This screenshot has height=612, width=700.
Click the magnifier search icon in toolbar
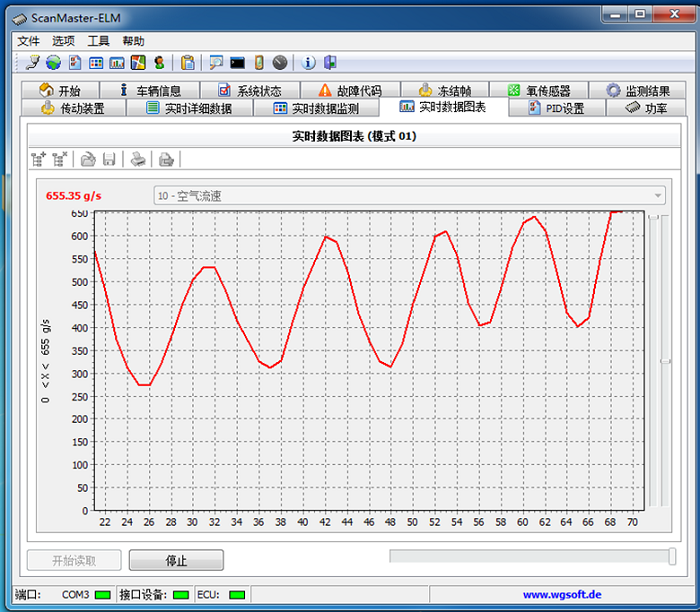216,63
